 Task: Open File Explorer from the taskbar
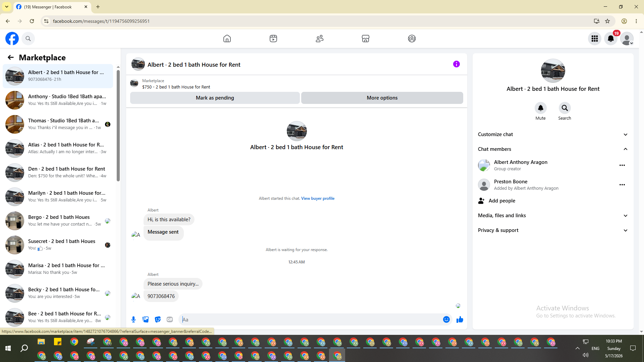click(x=41, y=342)
